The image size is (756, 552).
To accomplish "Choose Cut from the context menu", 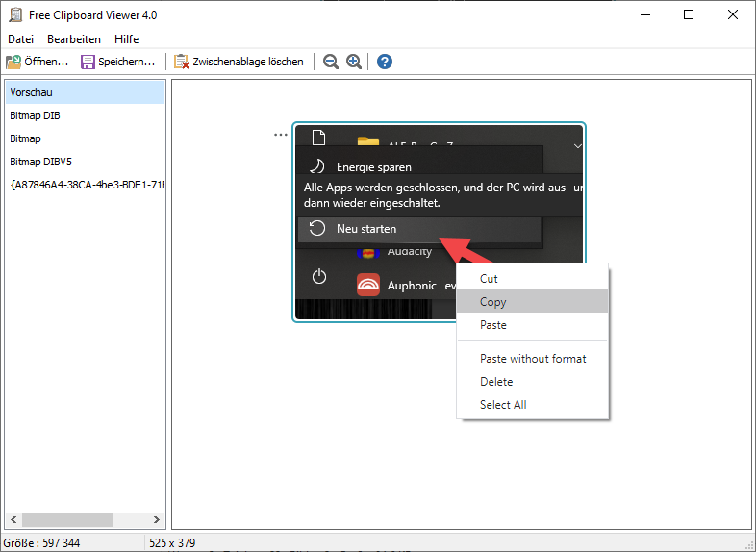I will (x=532, y=279).
